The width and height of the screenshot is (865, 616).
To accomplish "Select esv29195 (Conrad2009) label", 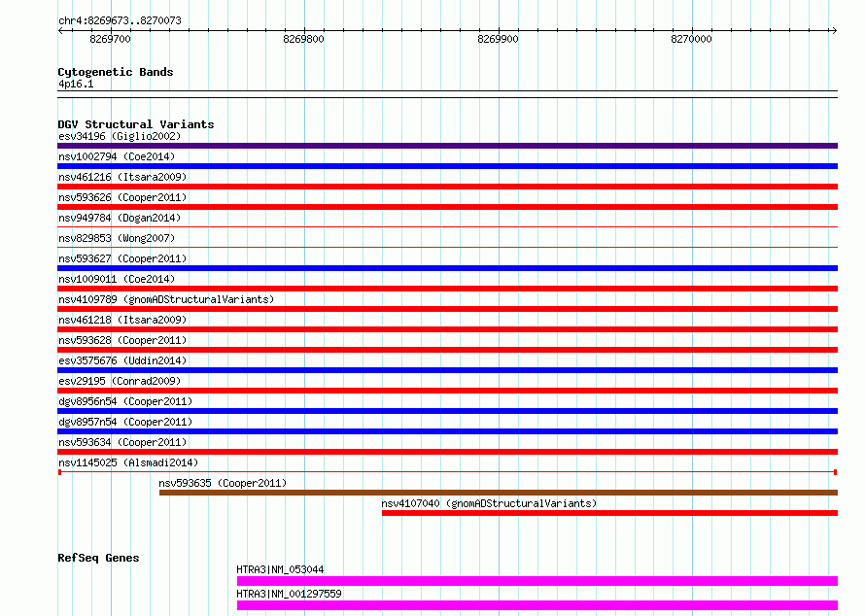I will (120, 381).
